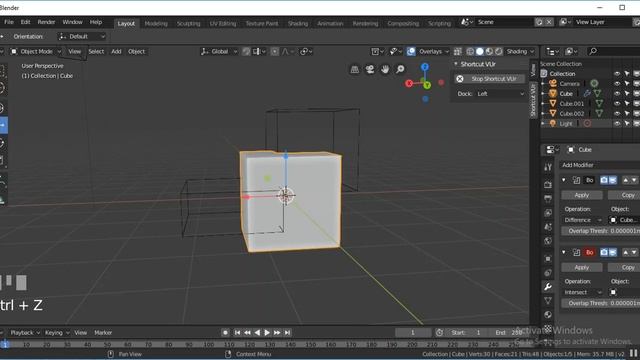
Task: Open the viewport Add menu
Action: (116, 51)
